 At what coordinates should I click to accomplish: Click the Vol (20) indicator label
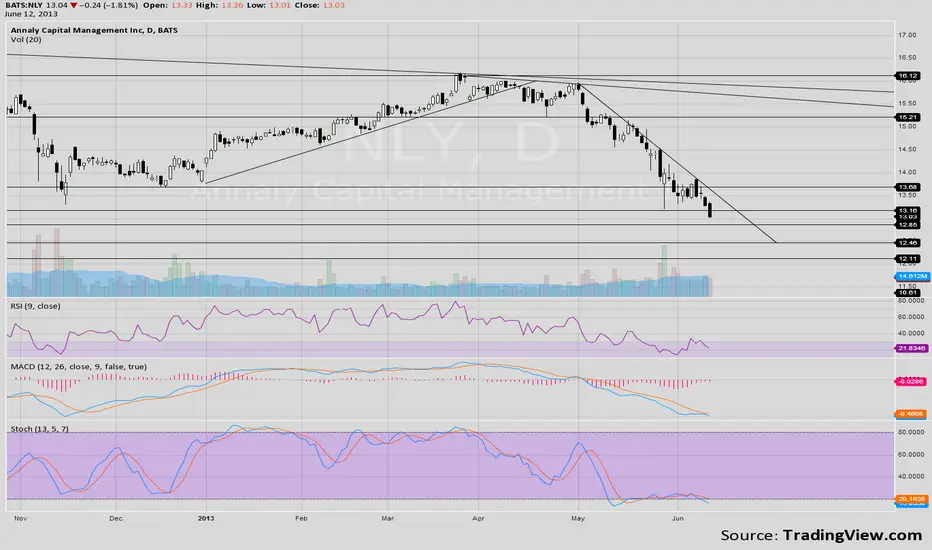(x=26, y=39)
